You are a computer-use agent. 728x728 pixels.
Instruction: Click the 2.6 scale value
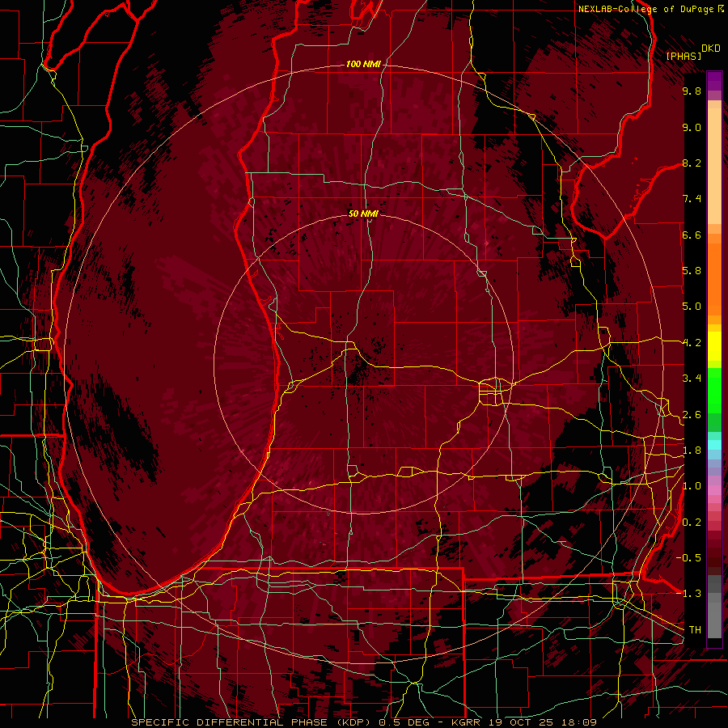(x=692, y=415)
